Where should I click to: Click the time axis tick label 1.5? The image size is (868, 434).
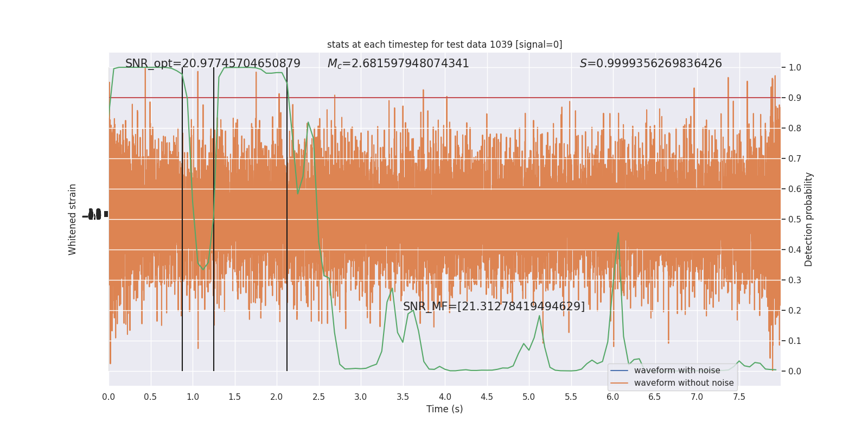pos(234,397)
